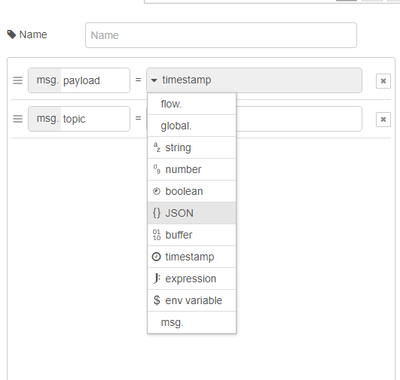Click the msg. prefix of topic
400x380 pixels.
click(47, 118)
